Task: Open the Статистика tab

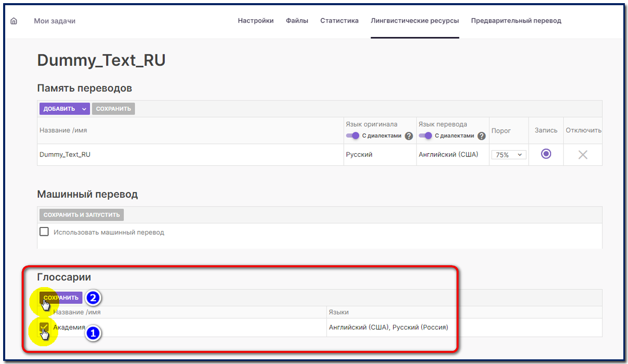Action: (339, 21)
